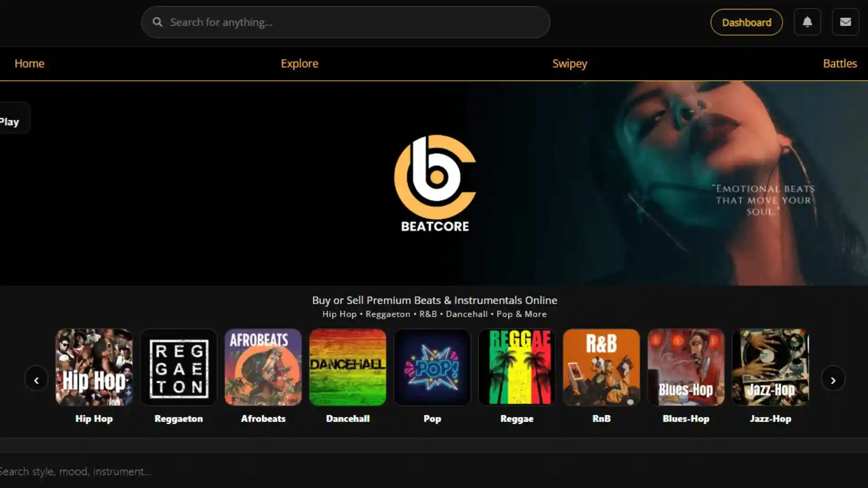Click the 'Pop' caption
Image resolution: width=868 pixels, height=488 pixels.
pyautogui.click(x=432, y=419)
